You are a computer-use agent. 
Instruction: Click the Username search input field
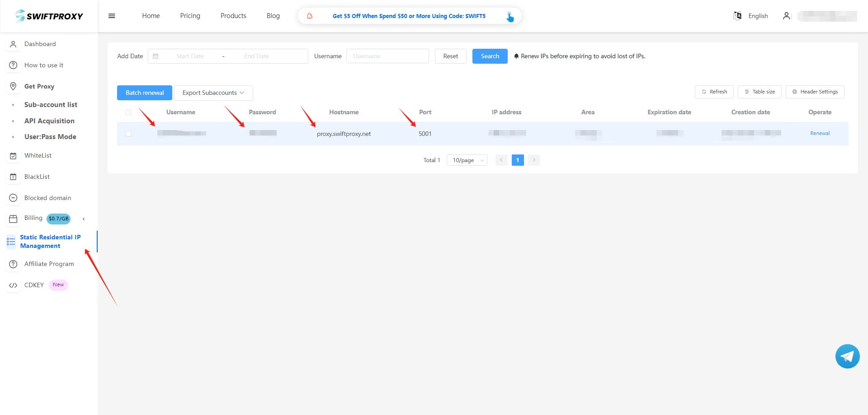coord(387,56)
